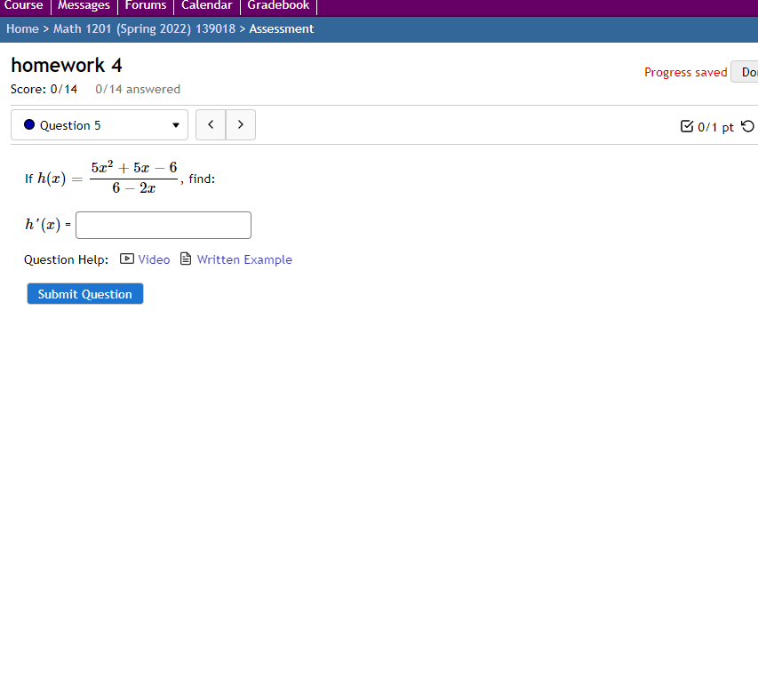Go to previous question with left chevron

click(x=211, y=124)
